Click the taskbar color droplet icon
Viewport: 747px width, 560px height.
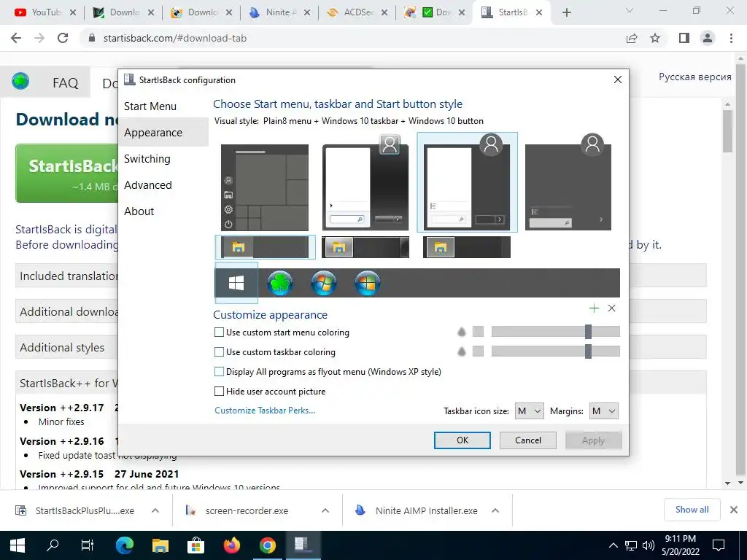[461, 351]
